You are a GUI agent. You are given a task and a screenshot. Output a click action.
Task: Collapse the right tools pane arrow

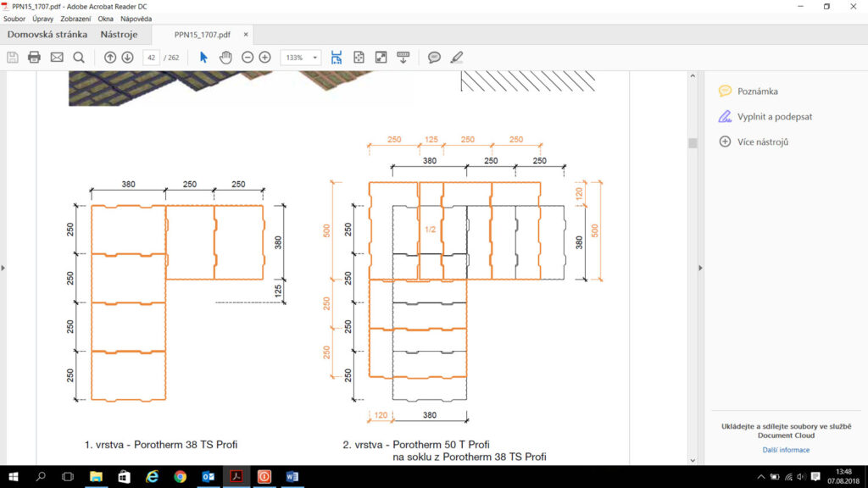[700, 268]
